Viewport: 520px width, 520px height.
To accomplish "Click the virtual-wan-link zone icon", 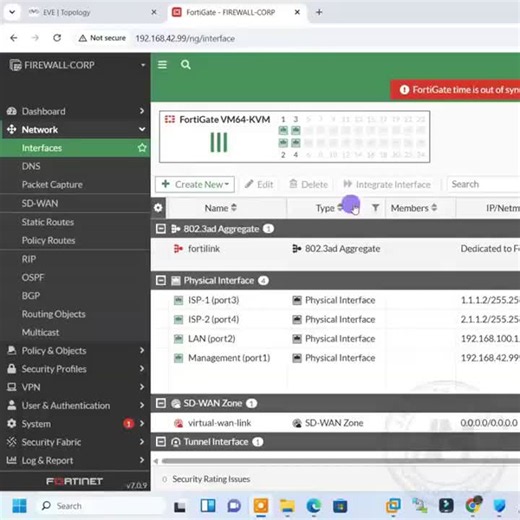I will 178,423.
